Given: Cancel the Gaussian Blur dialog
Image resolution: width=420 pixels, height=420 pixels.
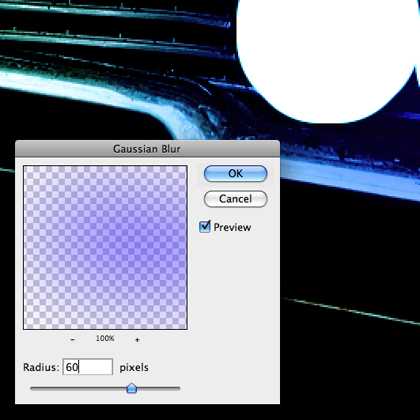Looking at the screenshot, I should [235, 199].
